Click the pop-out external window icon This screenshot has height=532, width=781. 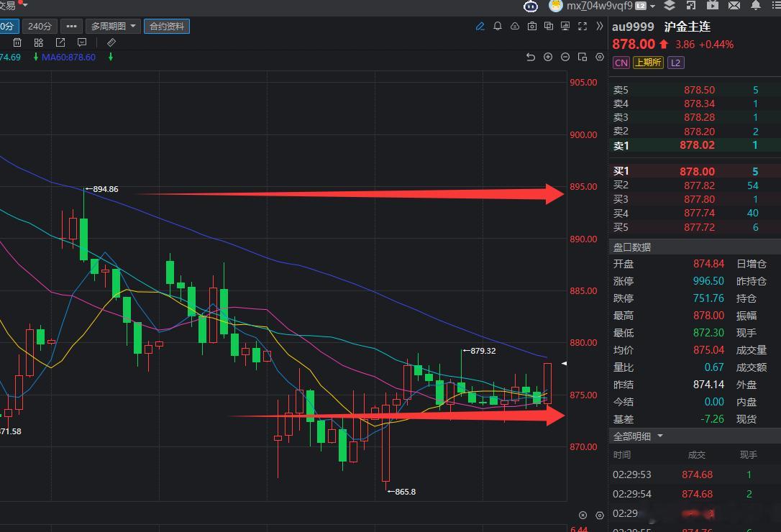[60, 42]
